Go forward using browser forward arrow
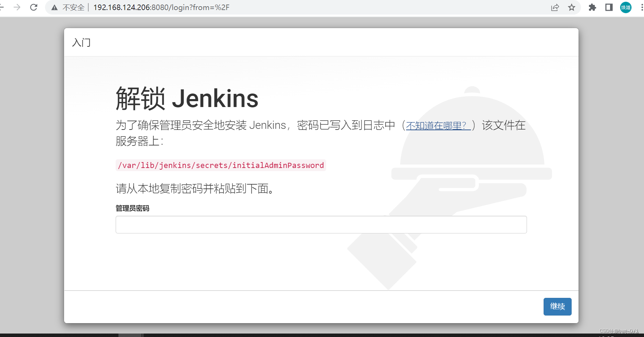The width and height of the screenshot is (644, 337). (17, 7)
